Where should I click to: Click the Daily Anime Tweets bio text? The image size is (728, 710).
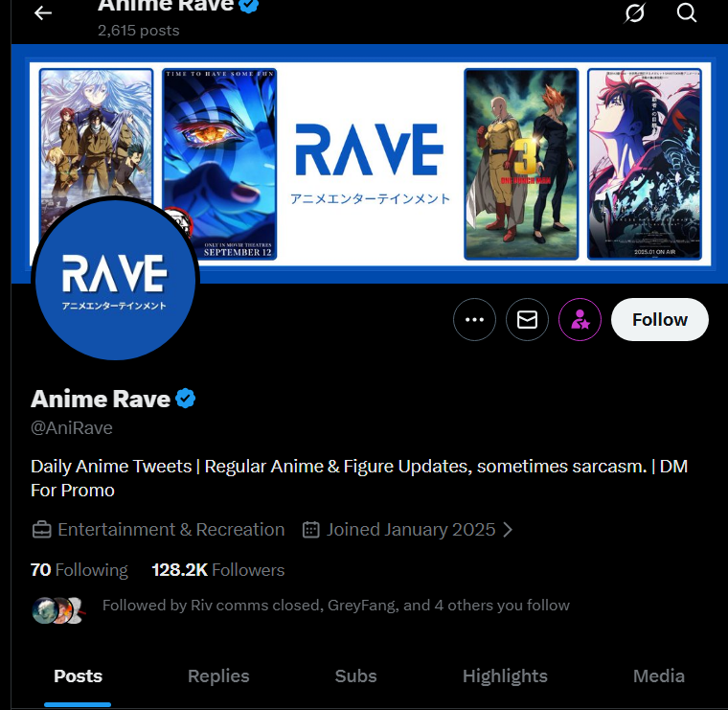tap(359, 478)
